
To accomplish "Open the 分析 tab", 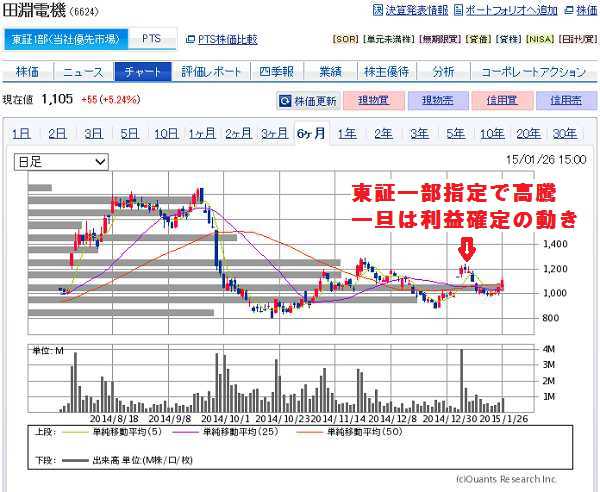I will (443, 72).
